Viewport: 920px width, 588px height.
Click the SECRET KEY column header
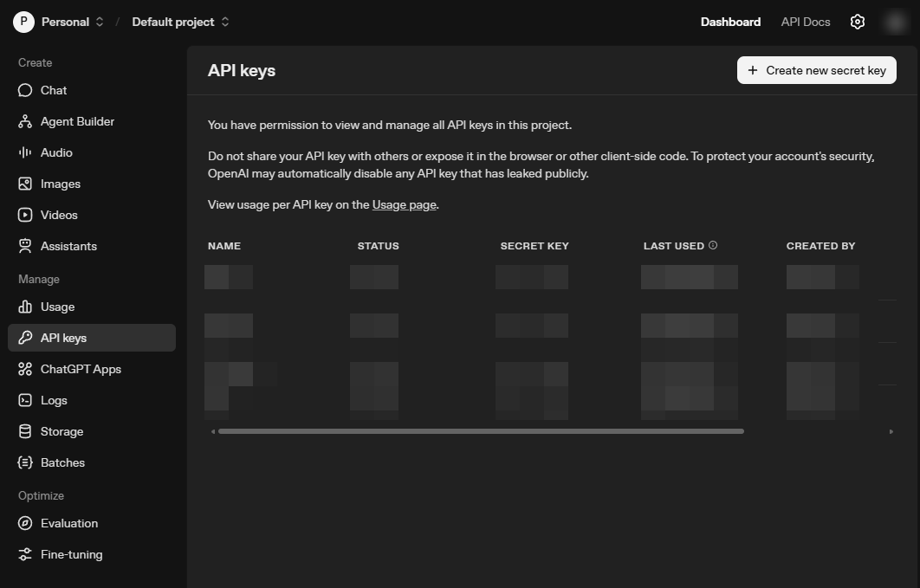(x=535, y=246)
